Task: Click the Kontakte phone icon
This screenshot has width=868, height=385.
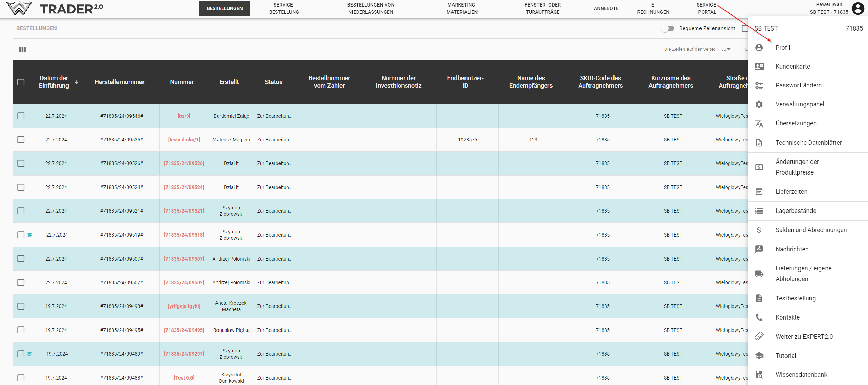Action: (759, 317)
